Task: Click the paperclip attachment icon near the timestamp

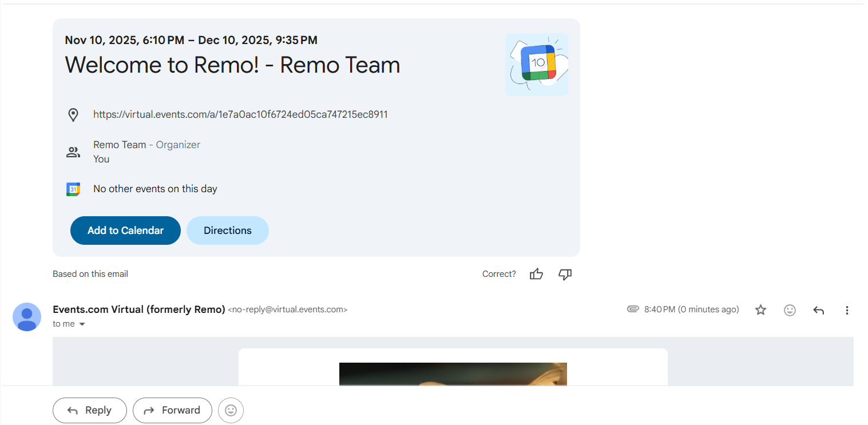Action: (x=633, y=309)
